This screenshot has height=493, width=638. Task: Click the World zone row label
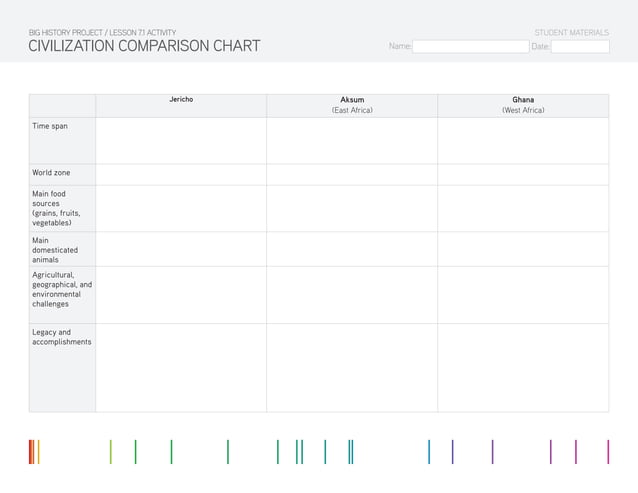(51, 173)
